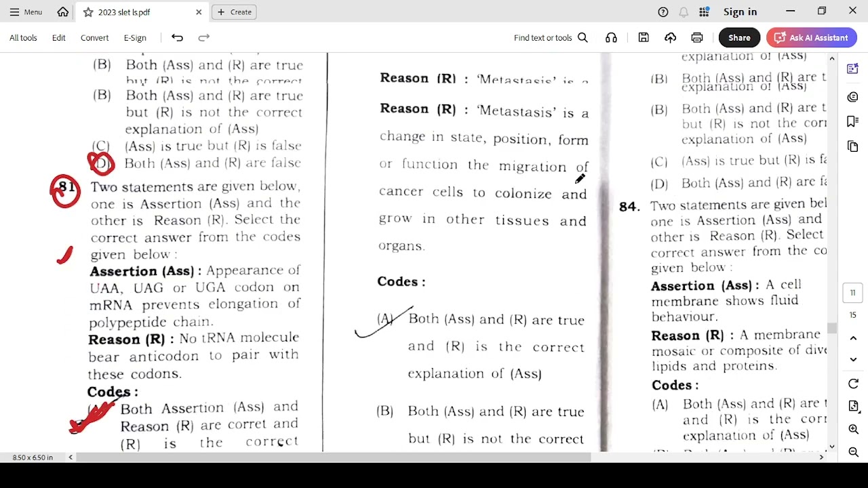Click 'lipids and proteins.' text
Image resolution: width=868 pixels, height=488 pixels.
[714, 366]
